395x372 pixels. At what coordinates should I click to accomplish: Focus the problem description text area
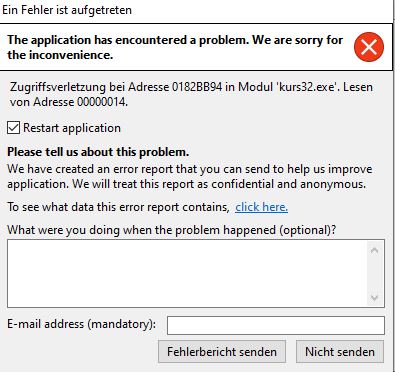pos(187,273)
